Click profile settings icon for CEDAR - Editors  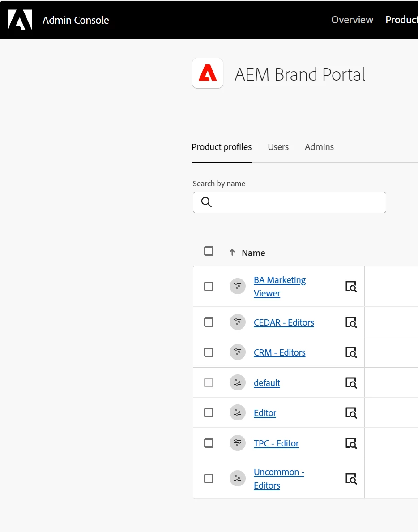pos(238,322)
